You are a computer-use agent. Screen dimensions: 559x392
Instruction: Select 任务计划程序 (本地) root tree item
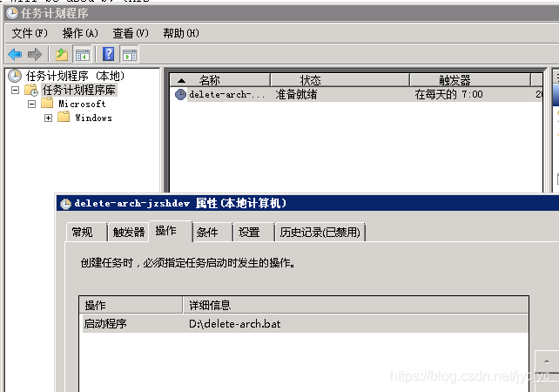[x=75, y=76]
